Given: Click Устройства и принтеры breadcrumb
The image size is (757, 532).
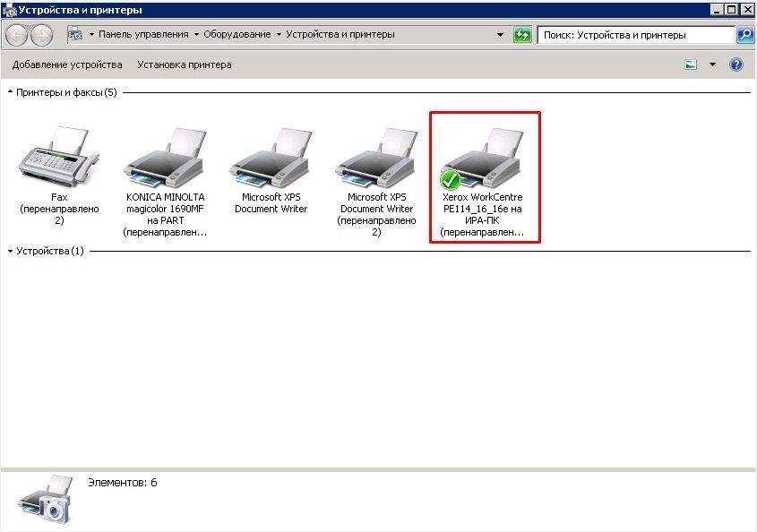Looking at the screenshot, I should pos(340,34).
